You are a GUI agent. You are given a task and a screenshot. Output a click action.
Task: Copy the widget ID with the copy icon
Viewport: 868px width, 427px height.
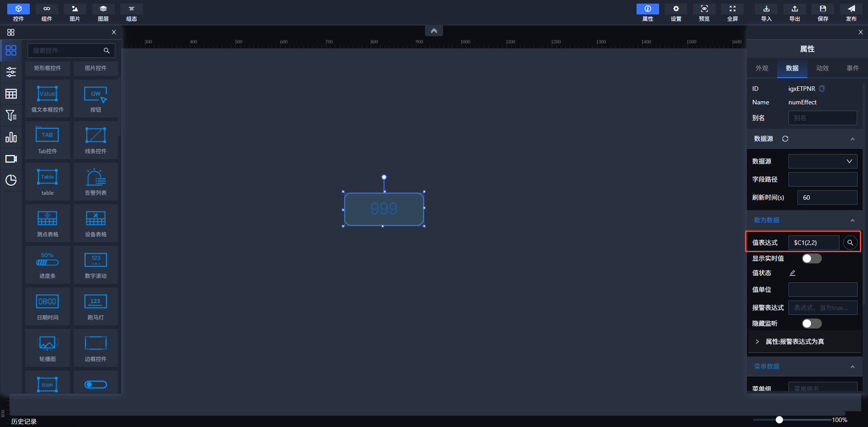point(822,89)
